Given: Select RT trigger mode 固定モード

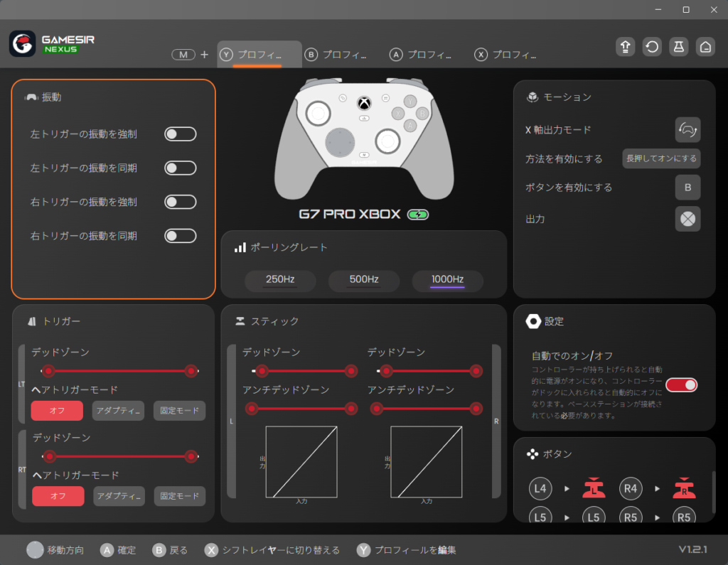Looking at the screenshot, I should point(180,496).
